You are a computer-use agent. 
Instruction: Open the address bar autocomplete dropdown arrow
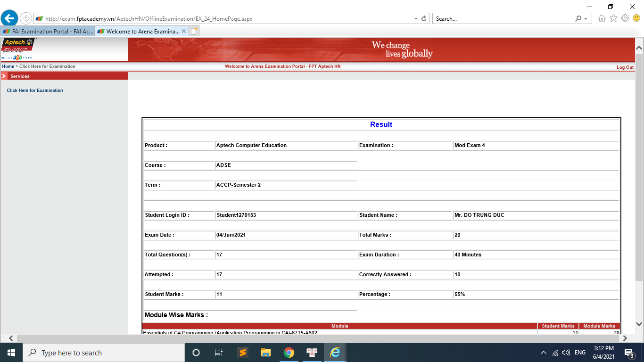pyautogui.click(x=416, y=19)
